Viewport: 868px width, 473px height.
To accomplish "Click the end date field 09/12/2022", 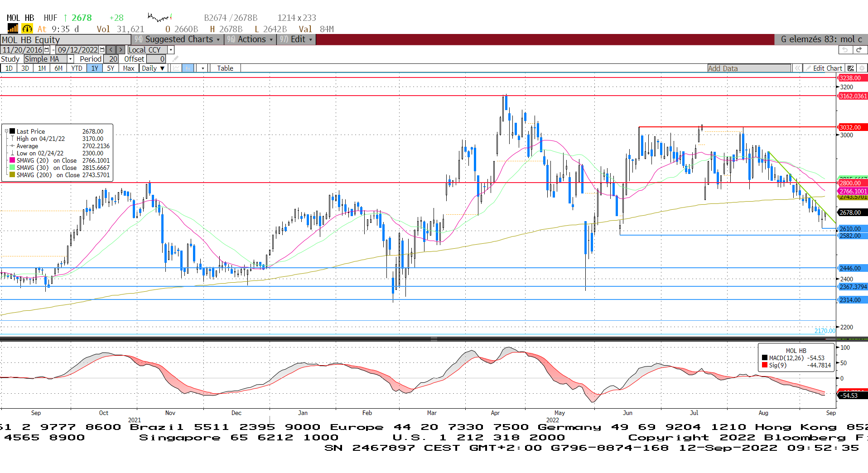I will point(77,50).
